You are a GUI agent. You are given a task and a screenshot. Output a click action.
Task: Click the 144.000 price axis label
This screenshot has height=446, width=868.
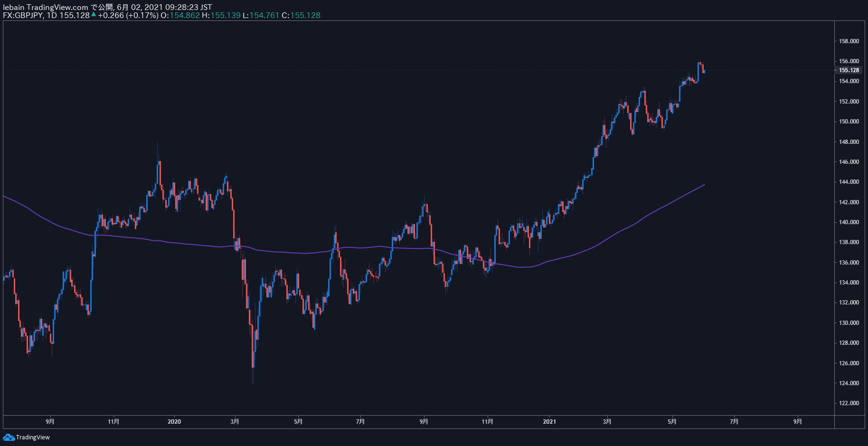(x=849, y=181)
